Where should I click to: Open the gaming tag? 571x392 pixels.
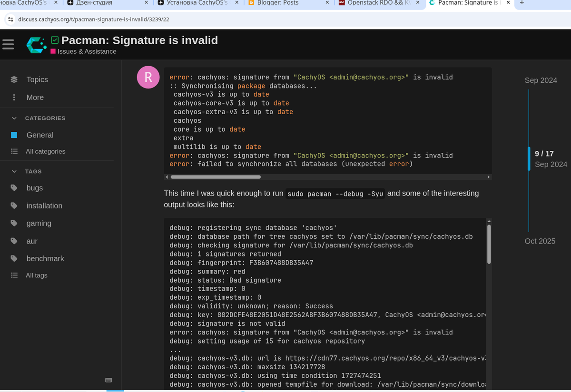[39, 223]
